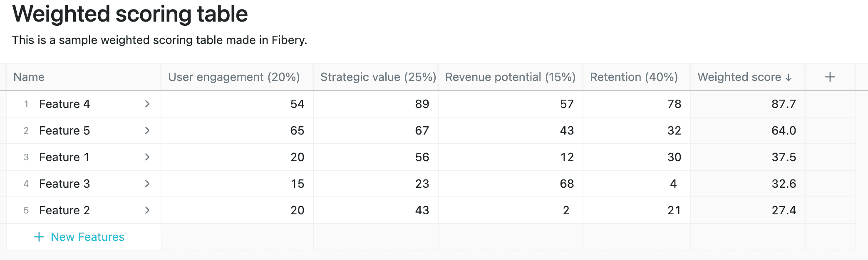Click the Retention (40%) column header
The height and width of the screenshot is (260, 868).
[634, 77]
